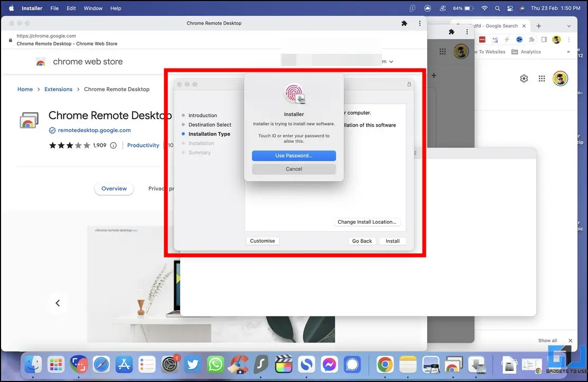Open Launchpad from the dock

[x=56, y=365]
